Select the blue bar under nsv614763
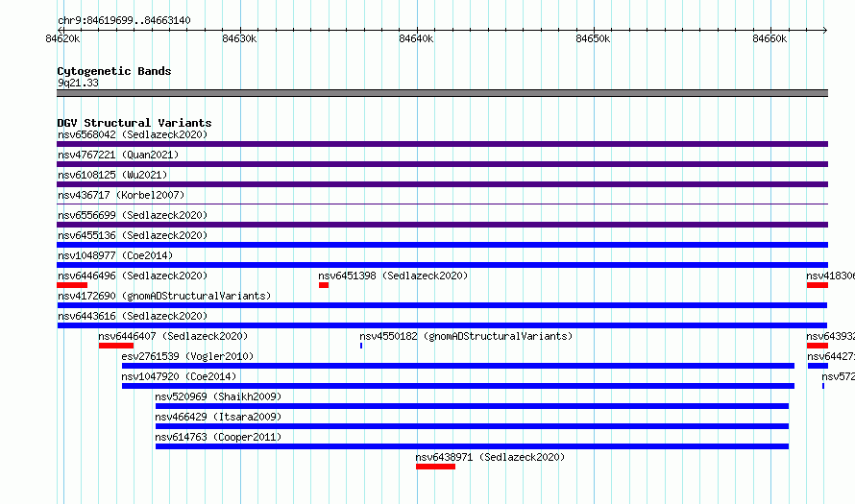855x504 pixels. pos(473,446)
